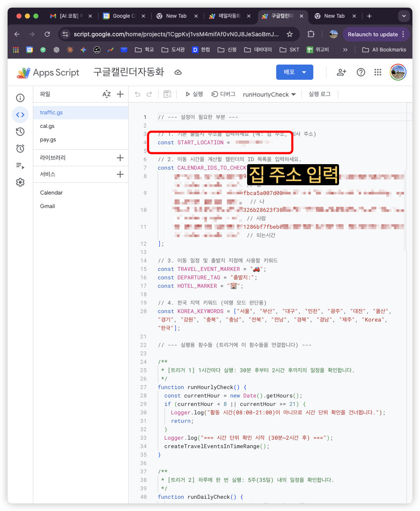420x511 pixels.
Task: Click the undo arrow in editor toolbar
Action: tap(137, 95)
